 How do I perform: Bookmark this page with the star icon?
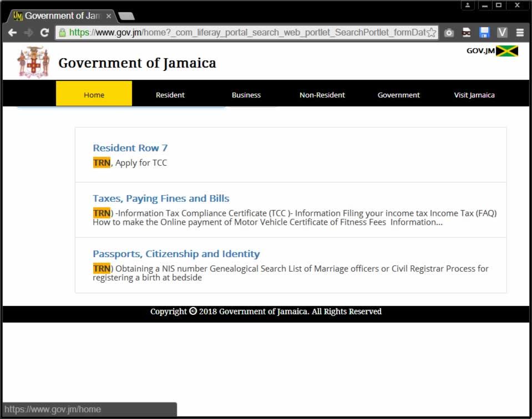pos(432,33)
